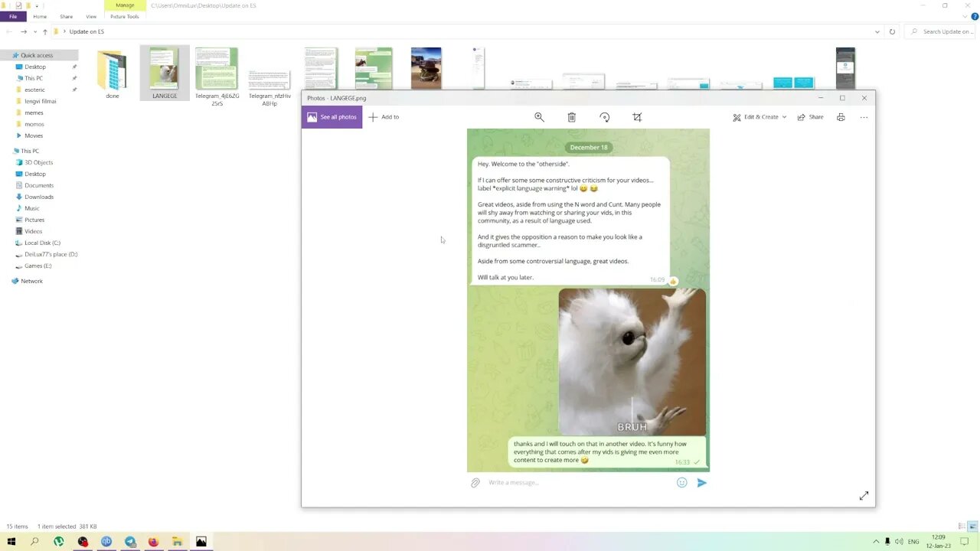Image resolution: width=980 pixels, height=551 pixels.
Task: Open Windows Start menu
Action: point(11,542)
